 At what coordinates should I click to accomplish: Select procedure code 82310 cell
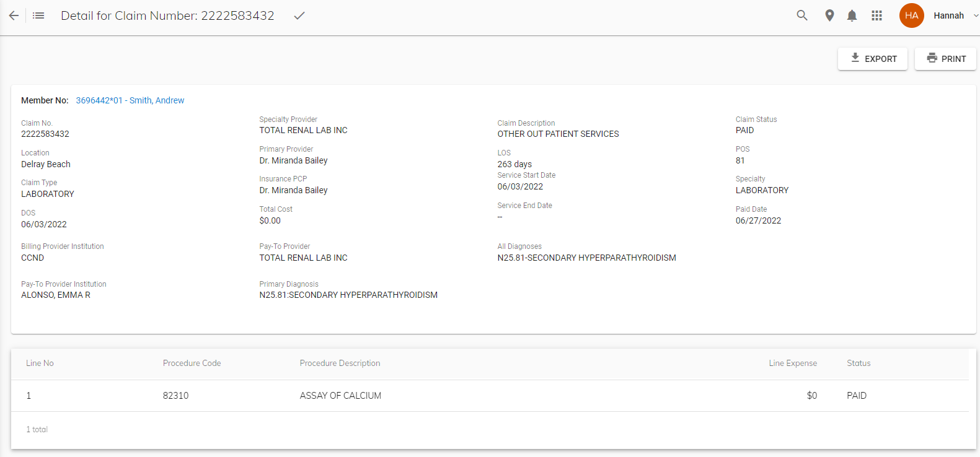point(175,396)
